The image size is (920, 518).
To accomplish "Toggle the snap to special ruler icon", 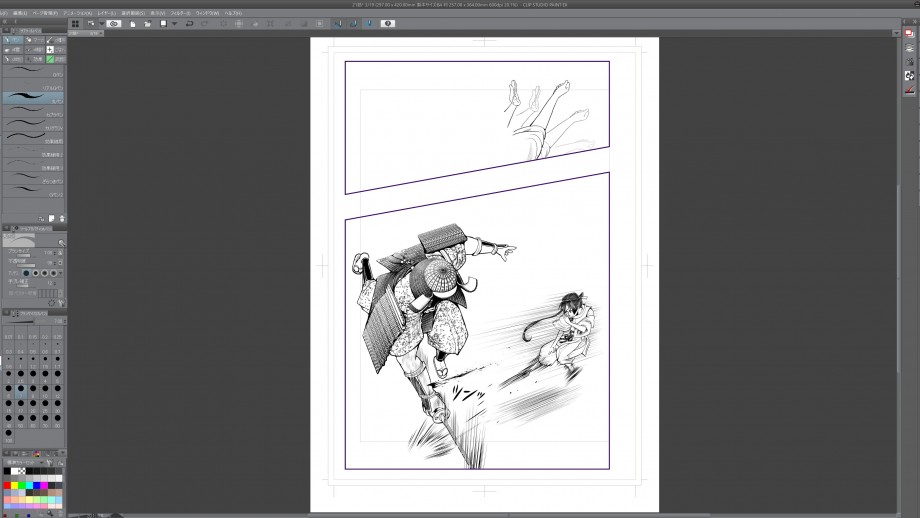I will 353,23.
